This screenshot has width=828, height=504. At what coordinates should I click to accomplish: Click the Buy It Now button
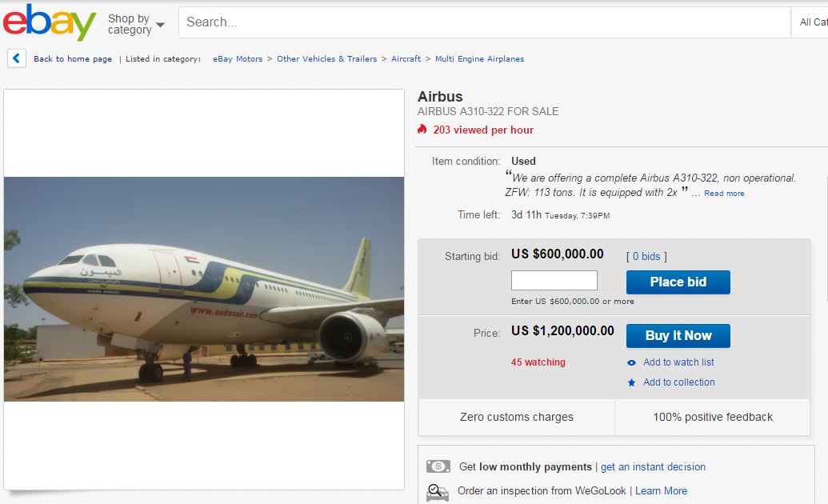point(678,336)
